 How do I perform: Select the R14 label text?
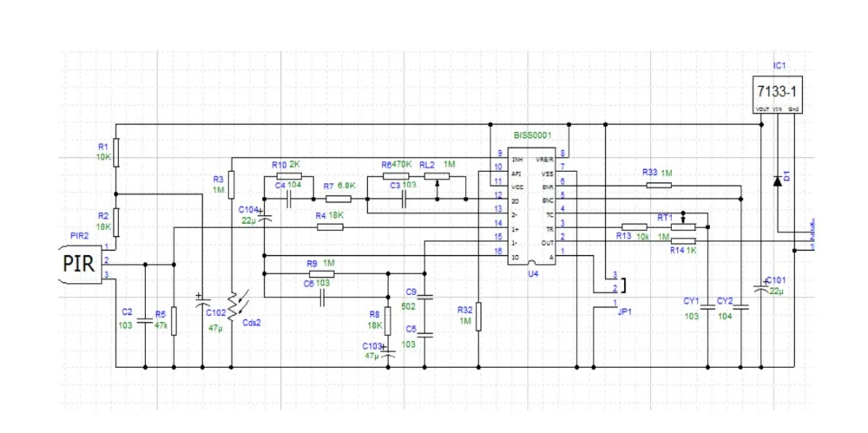(677, 250)
